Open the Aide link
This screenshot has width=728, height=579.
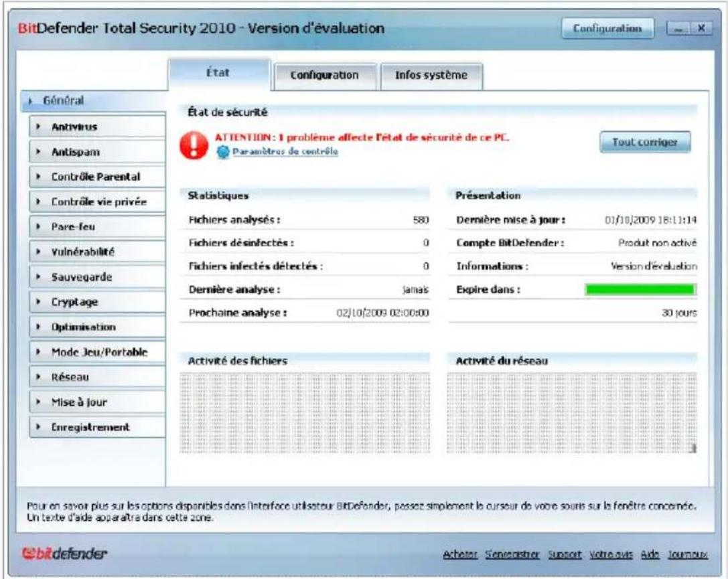(x=650, y=554)
